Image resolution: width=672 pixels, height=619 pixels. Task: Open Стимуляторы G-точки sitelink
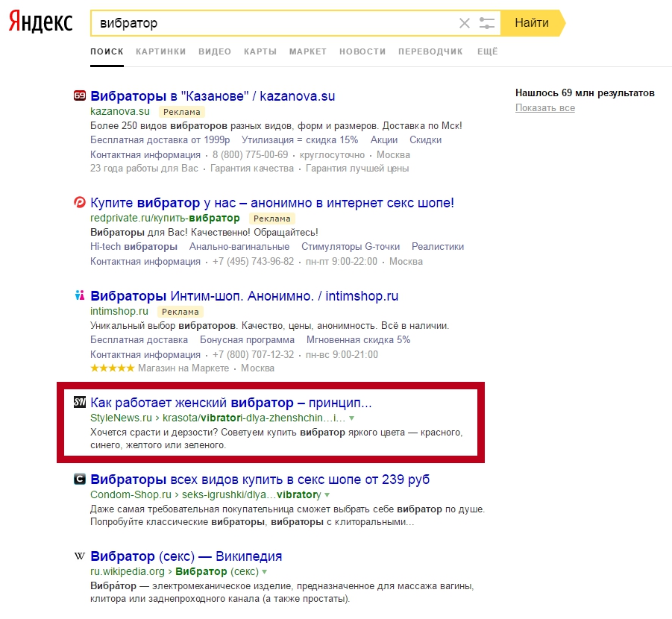click(350, 247)
